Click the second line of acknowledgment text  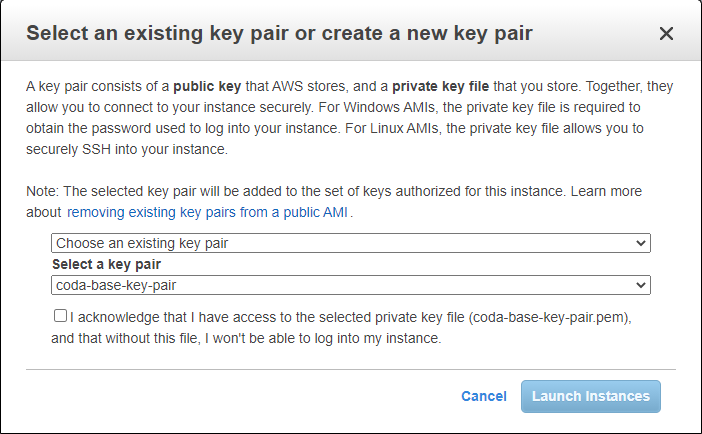(x=246, y=339)
